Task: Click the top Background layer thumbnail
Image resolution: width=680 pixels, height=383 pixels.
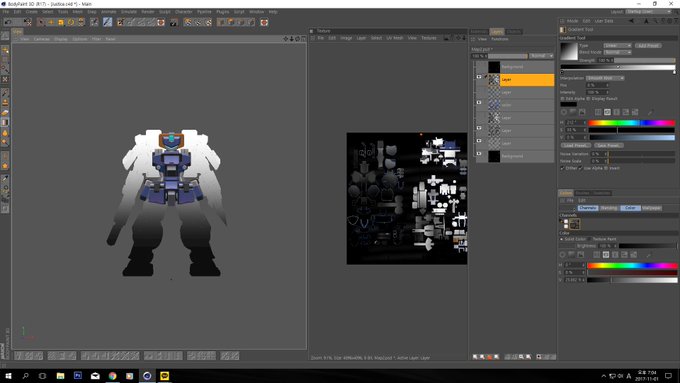Action: (494, 67)
